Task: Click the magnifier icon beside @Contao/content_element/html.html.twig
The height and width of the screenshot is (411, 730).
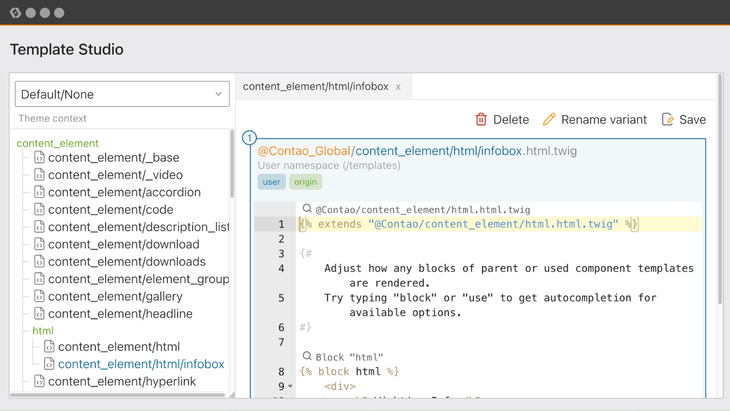Action: click(307, 209)
